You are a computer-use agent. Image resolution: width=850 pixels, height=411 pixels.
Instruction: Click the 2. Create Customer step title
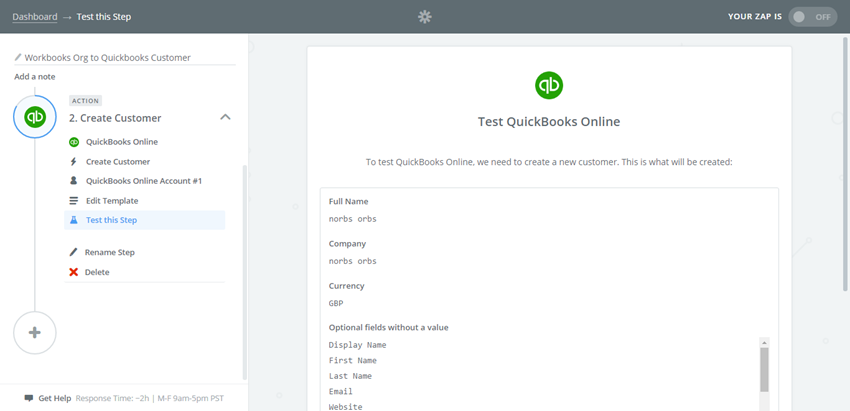click(115, 118)
